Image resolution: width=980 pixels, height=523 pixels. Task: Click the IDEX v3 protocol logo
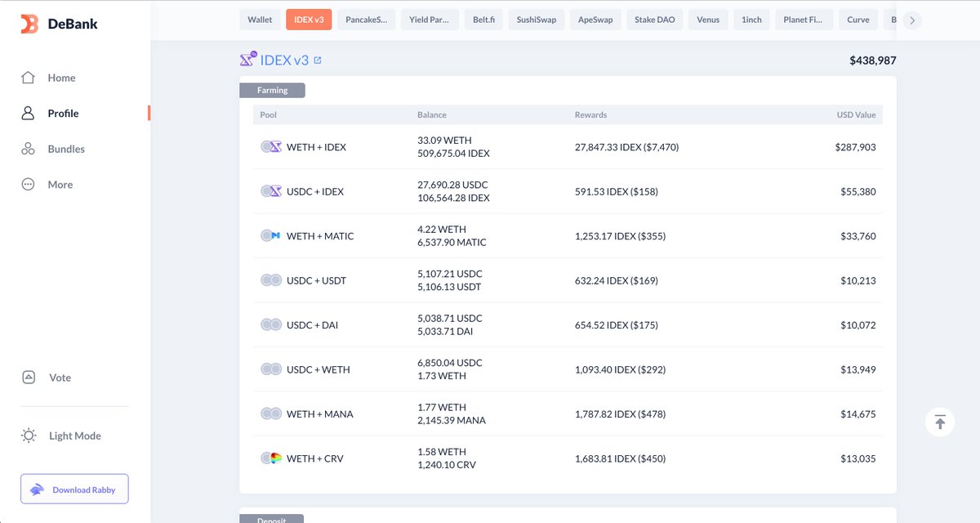point(247,60)
